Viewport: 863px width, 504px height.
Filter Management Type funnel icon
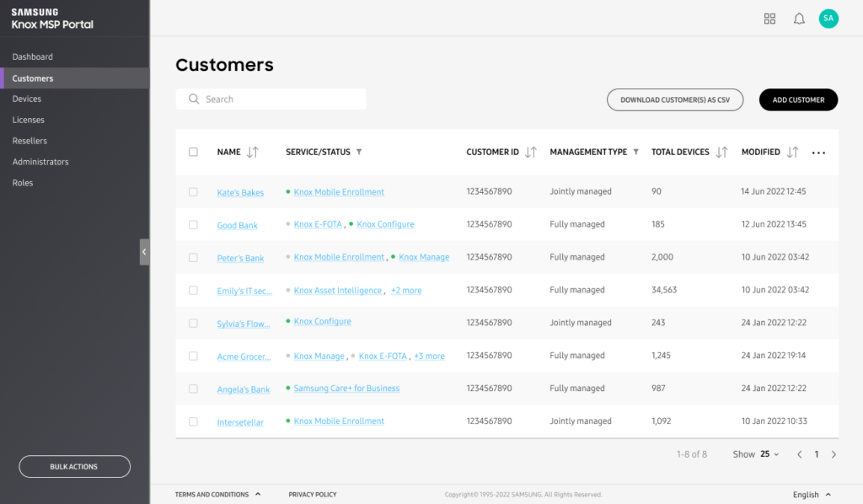[x=635, y=152]
